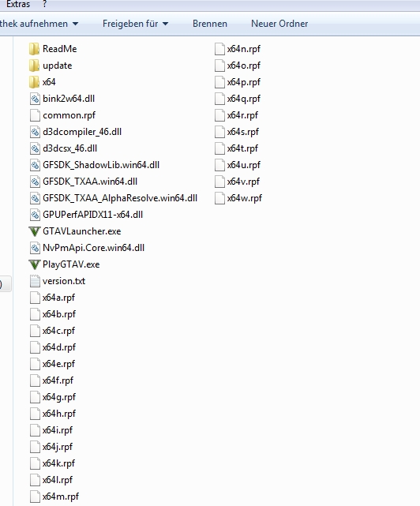The width and height of the screenshot is (420, 506).
Task: Click the Brennen button
Action: pyautogui.click(x=210, y=24)
